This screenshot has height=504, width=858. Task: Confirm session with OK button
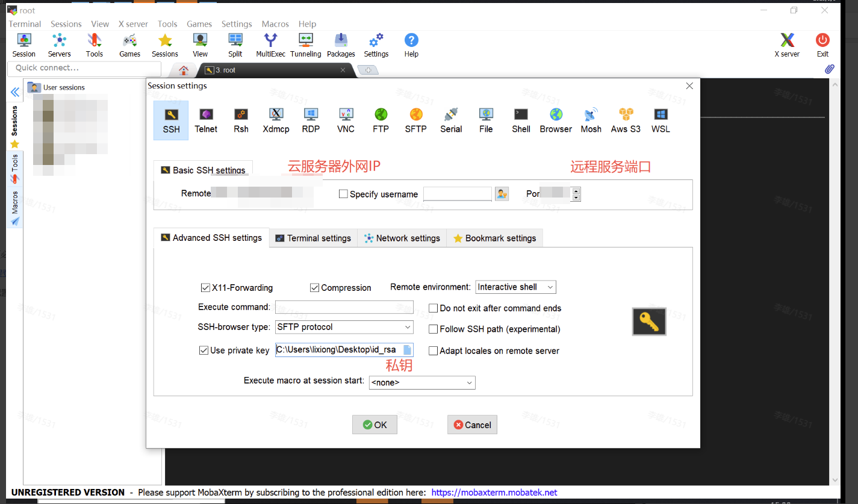tap(375, 425)
